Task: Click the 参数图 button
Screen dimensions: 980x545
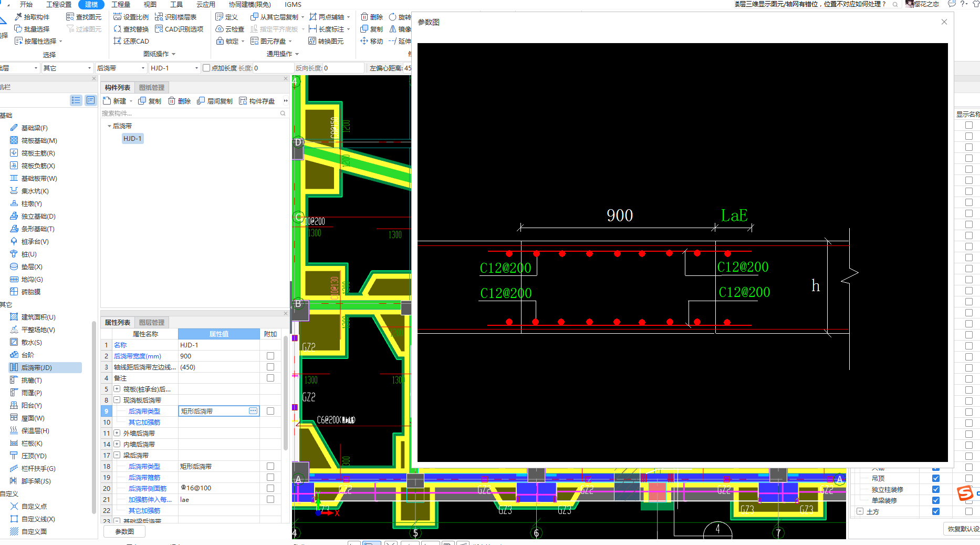Action: (124, 531)
